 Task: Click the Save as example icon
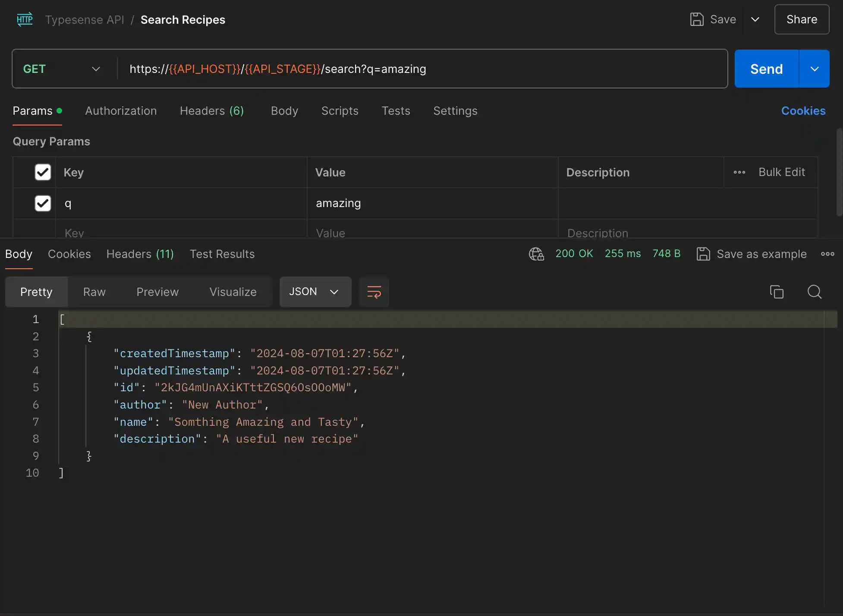coord(703,254)
